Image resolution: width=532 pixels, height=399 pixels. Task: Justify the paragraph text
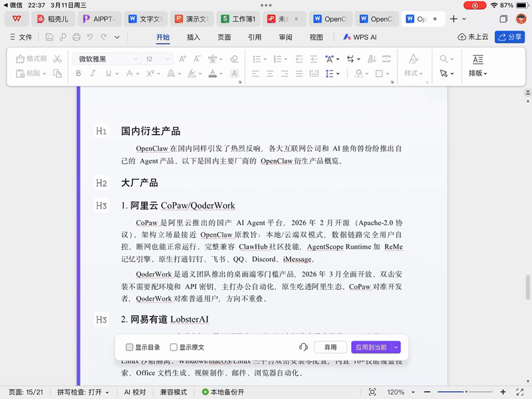[x=299, y=73]
